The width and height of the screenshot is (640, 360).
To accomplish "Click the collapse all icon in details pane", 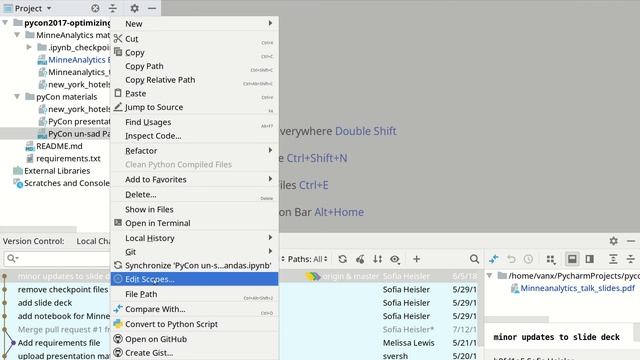I will coord(631,259).
